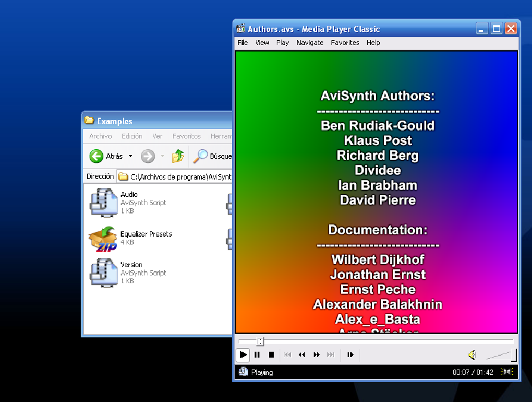
Task: Open the Navigate menu
Action: coord(310,43)
